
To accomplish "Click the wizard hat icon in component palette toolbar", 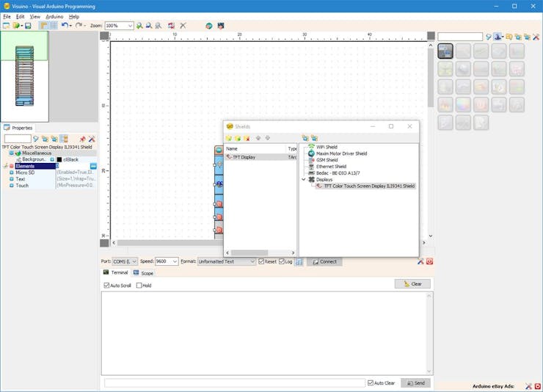I will point(498,37).
